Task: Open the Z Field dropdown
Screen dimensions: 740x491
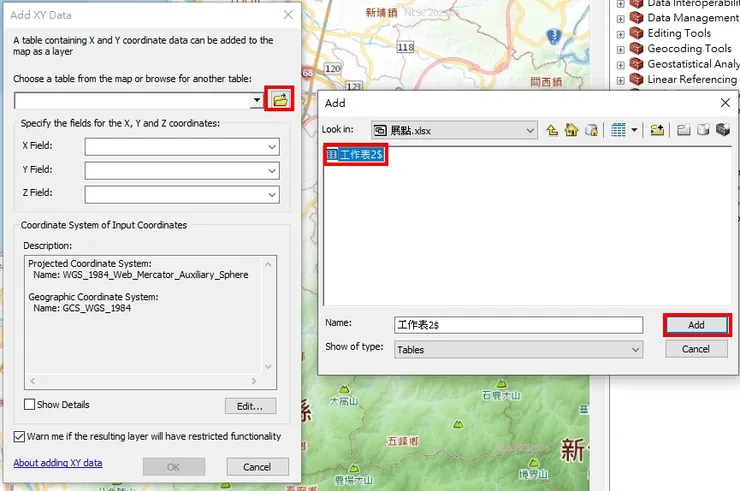Action: [x=272, y=195]
